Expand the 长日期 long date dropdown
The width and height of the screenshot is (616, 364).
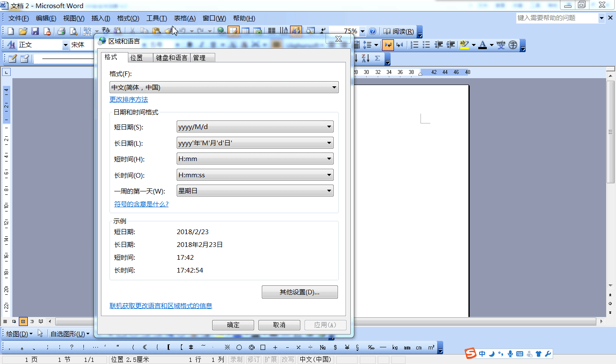point(255,143)
